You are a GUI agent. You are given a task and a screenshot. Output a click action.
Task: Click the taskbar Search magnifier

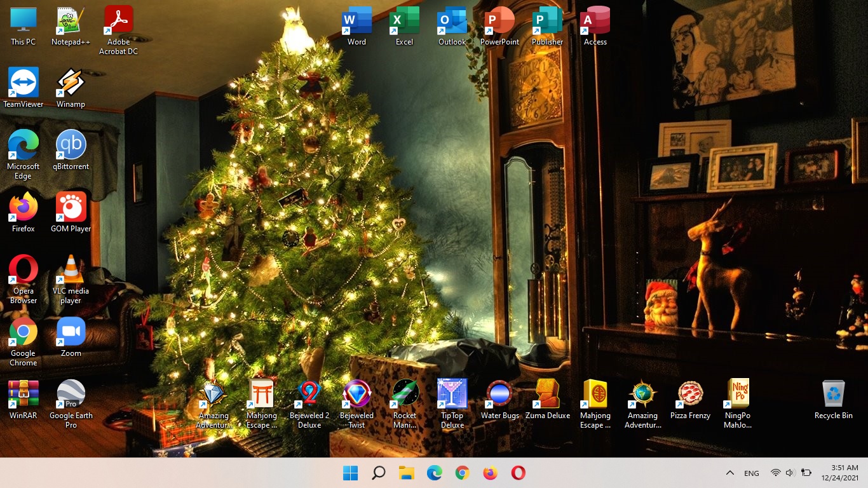click(379, 473)
